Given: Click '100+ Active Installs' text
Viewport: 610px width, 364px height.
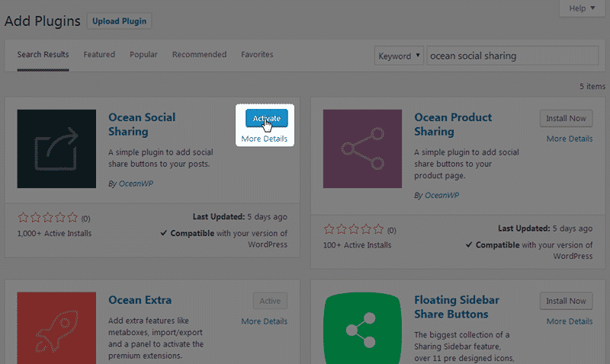Looking at the screenshot, I should pyautogui.click(x=357, y=245).
